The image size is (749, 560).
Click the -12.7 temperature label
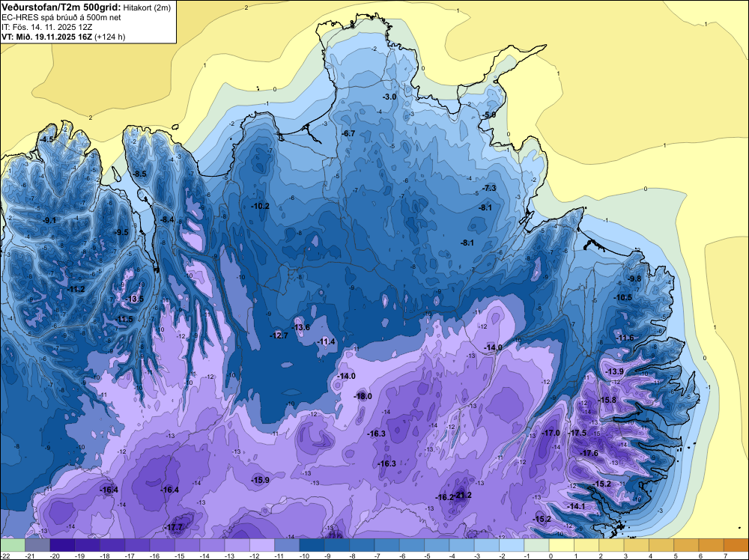click(x=279, y=335)
